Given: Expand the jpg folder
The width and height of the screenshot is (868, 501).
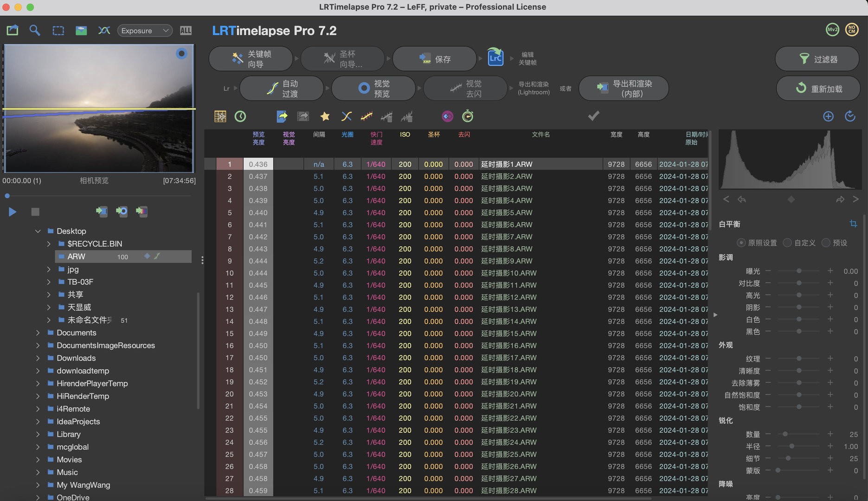Looking at the screenshot, I should click(49, 269).
